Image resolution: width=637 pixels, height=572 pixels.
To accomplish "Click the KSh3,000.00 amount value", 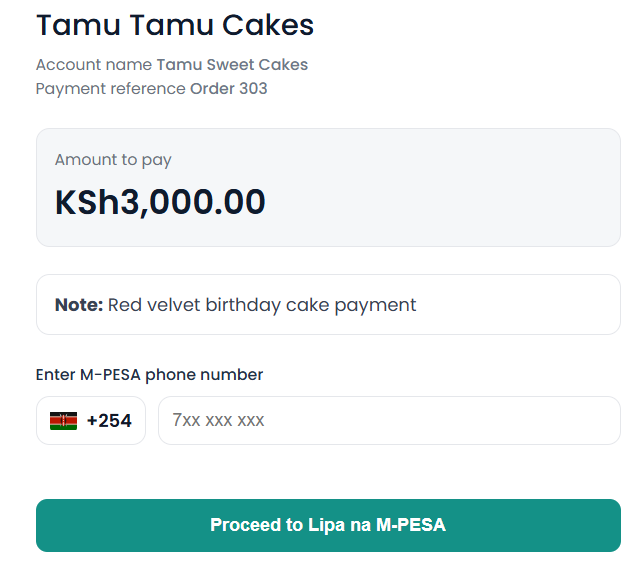I will point(160,202).
